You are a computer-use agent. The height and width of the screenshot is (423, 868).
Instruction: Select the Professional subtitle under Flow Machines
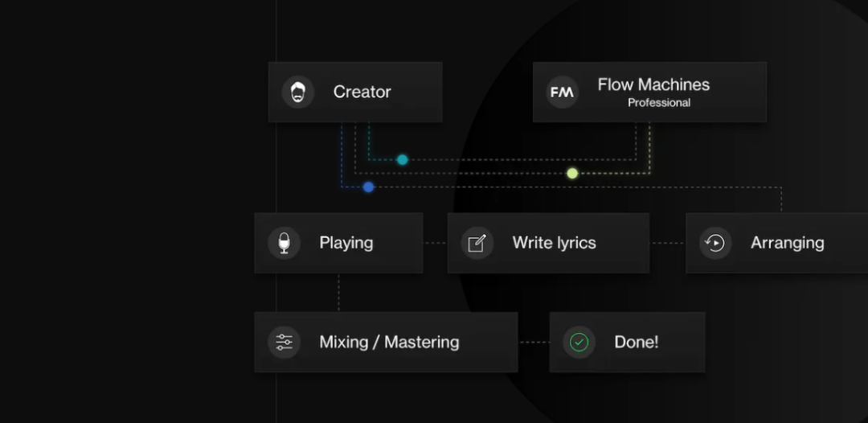659,103
